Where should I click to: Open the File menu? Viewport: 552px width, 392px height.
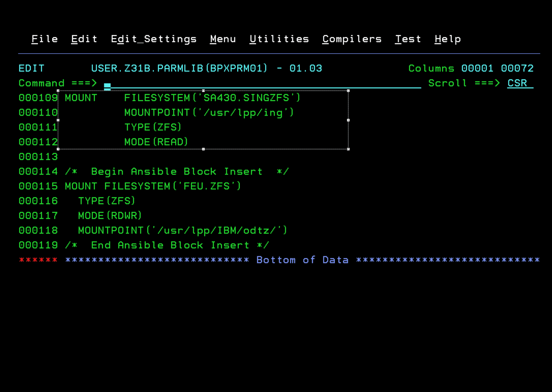(44, 39)
